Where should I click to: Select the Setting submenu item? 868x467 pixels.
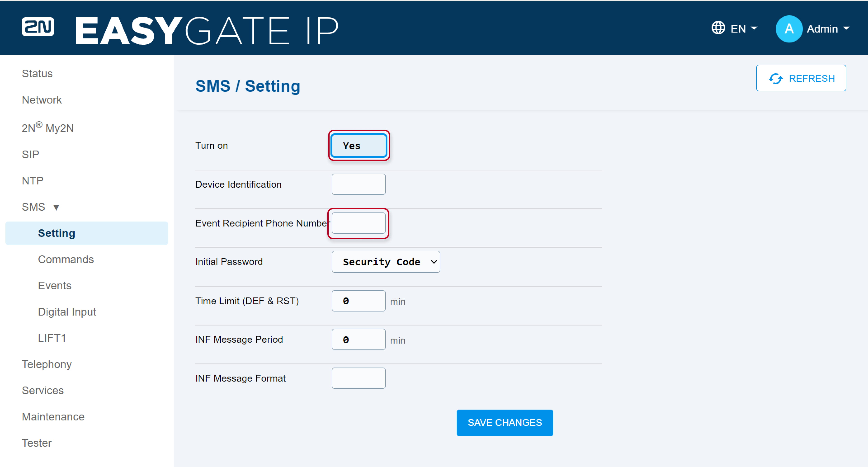point(87,233)
